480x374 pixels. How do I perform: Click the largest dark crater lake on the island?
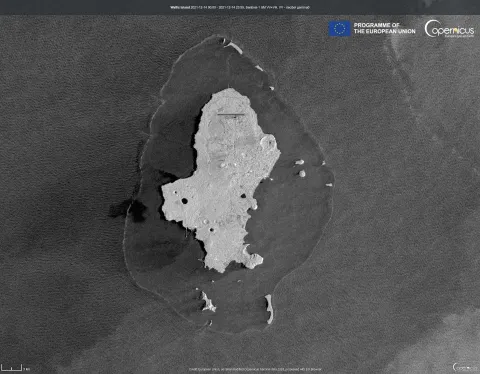(x=184, y=201)
